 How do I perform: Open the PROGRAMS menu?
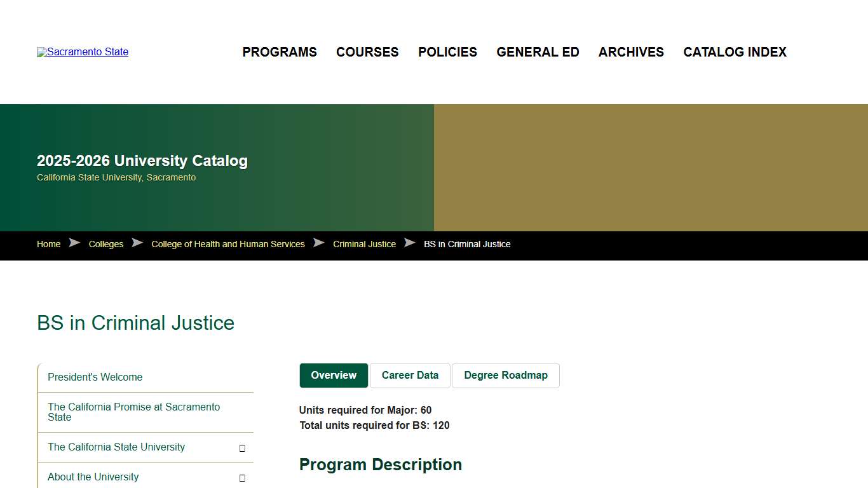click(x=279, y=52)
